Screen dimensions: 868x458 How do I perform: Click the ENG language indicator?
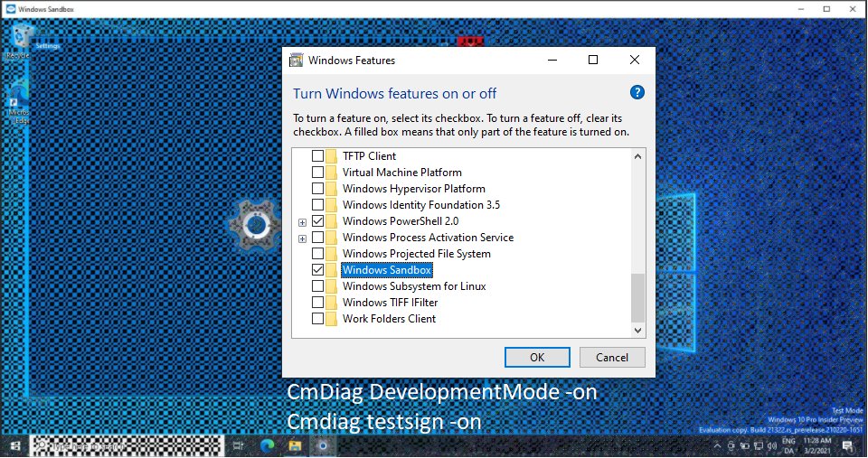click(x=788, y=446)
